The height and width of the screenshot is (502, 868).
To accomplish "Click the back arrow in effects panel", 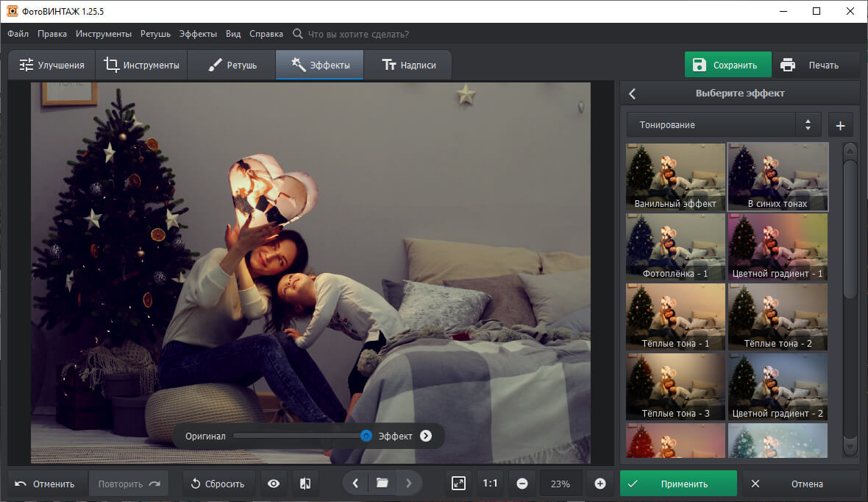I will [633, 93].
